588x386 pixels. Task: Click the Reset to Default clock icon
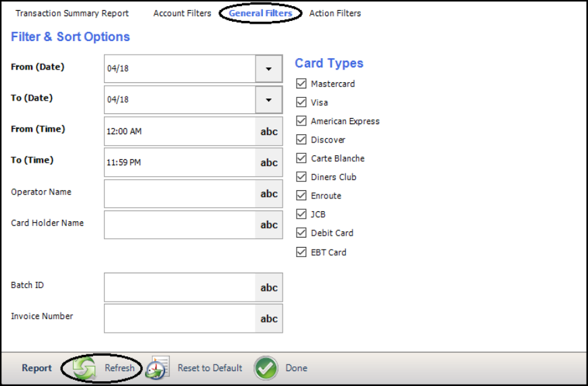(x=158, y=368)
